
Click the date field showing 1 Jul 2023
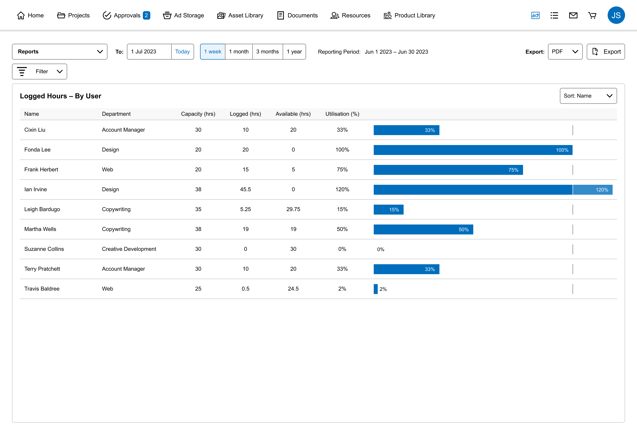click(149, 52)
